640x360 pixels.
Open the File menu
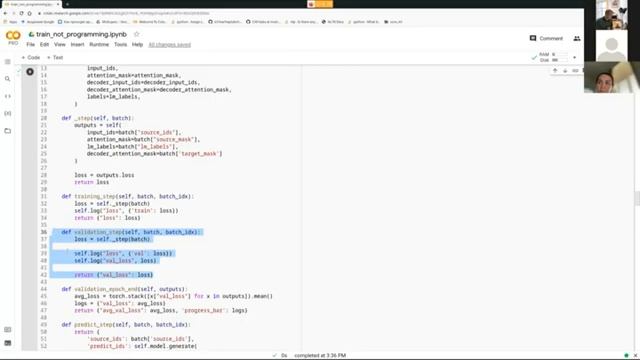point(30,44)
